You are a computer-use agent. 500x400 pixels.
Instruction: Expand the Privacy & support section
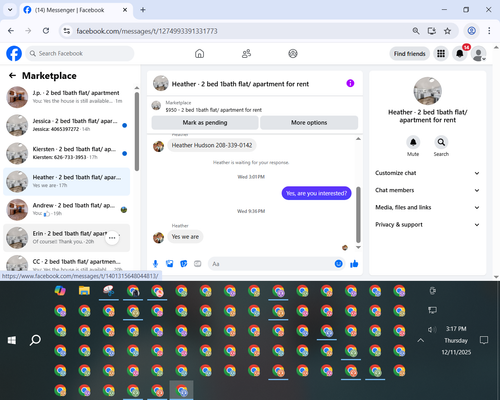(x=427, y=225)
